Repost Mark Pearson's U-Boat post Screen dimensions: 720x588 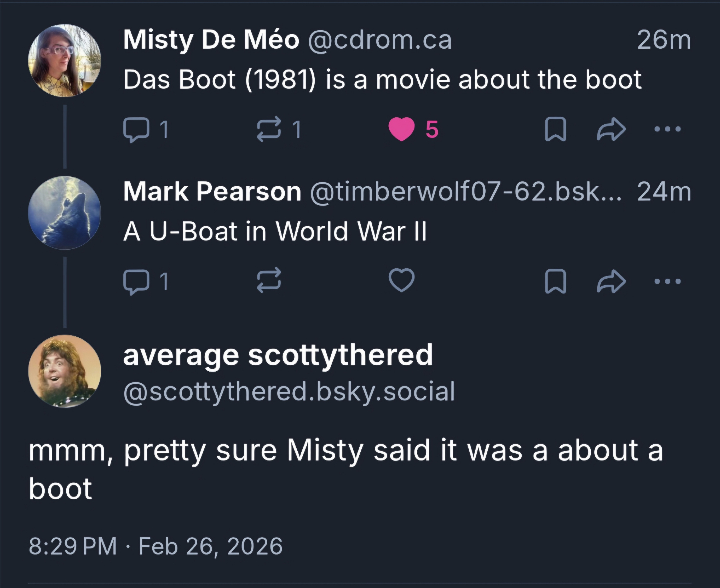(x=269, y=280)
